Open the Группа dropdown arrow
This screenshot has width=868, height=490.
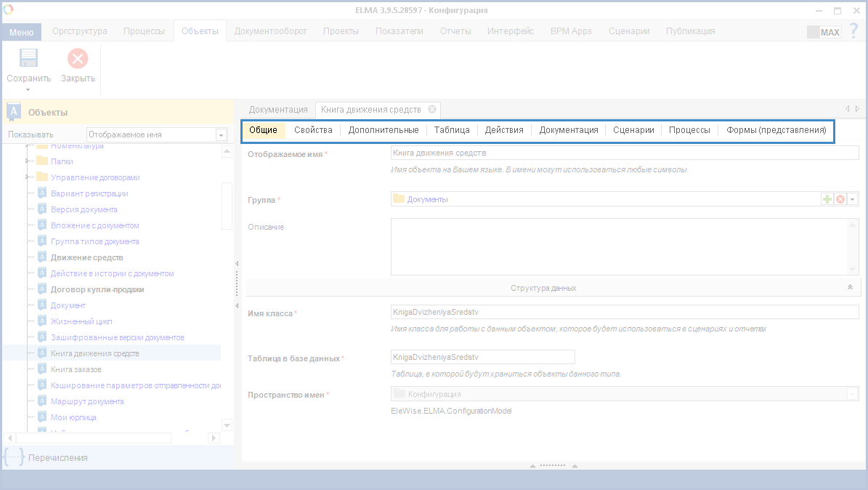pos(853,199)
